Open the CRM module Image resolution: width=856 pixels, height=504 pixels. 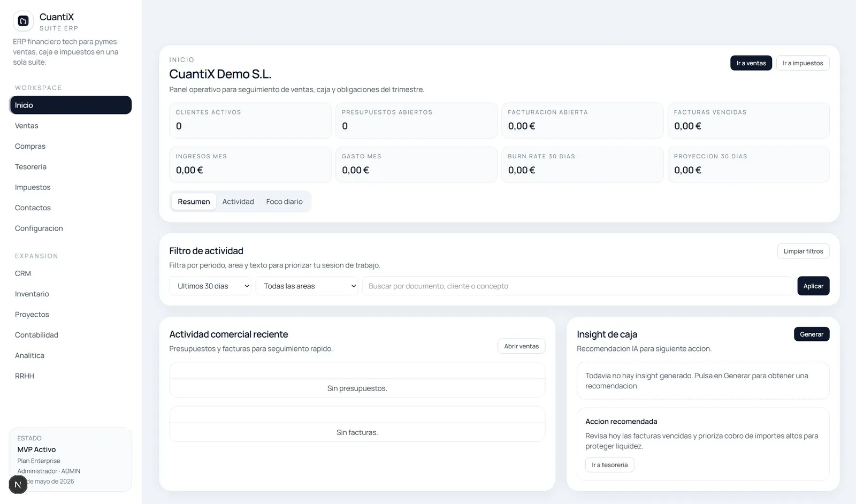click(70, 273)
